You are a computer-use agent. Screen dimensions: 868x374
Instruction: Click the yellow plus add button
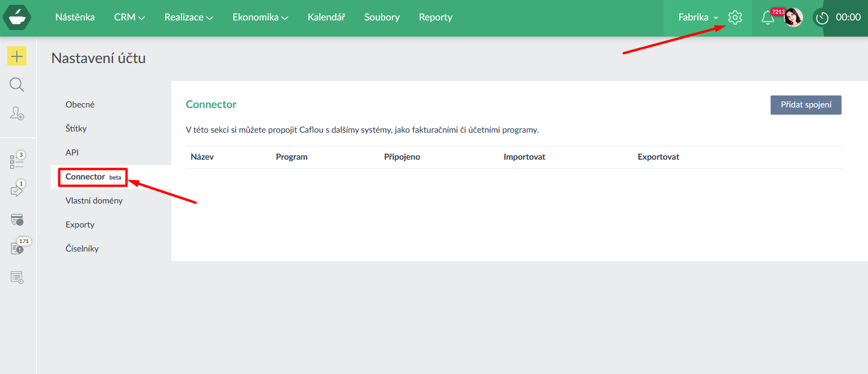(x=17, y=56)
